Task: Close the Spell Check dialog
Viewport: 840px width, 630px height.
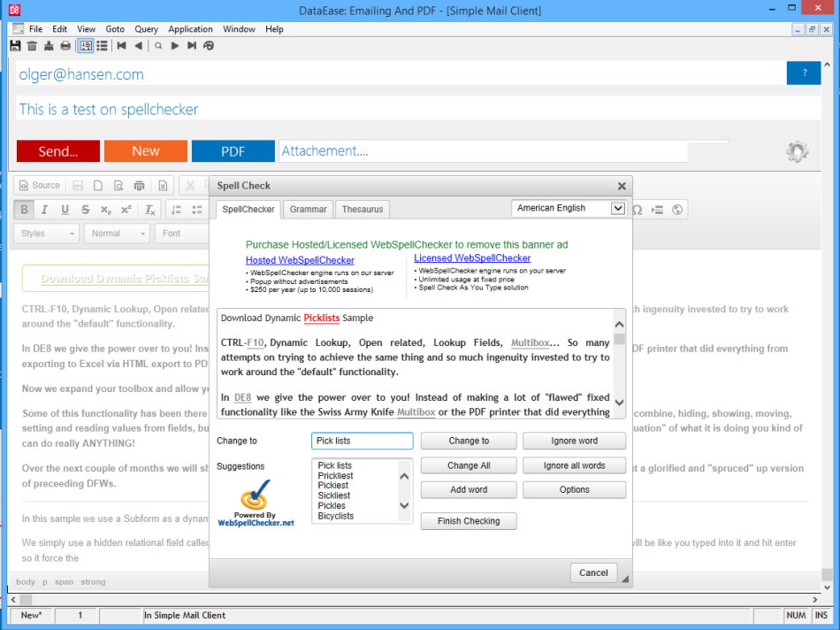Action: (622, 186)
